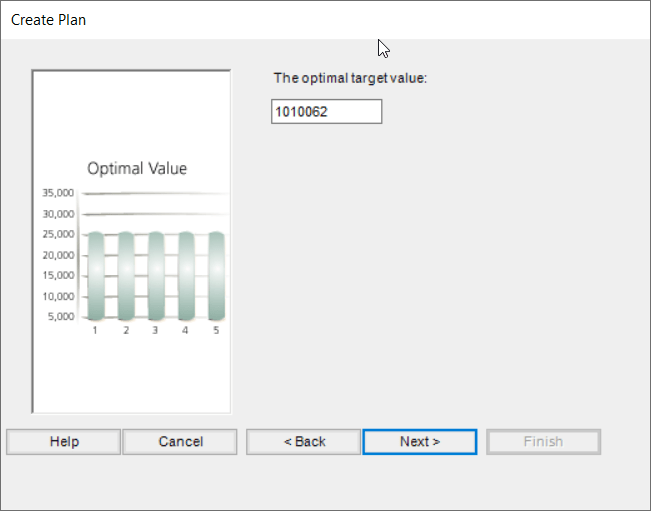The height and width of the screenshot is (511, 651).
Task: Click the 25,000 axis label
Action: tap(58, 234)
